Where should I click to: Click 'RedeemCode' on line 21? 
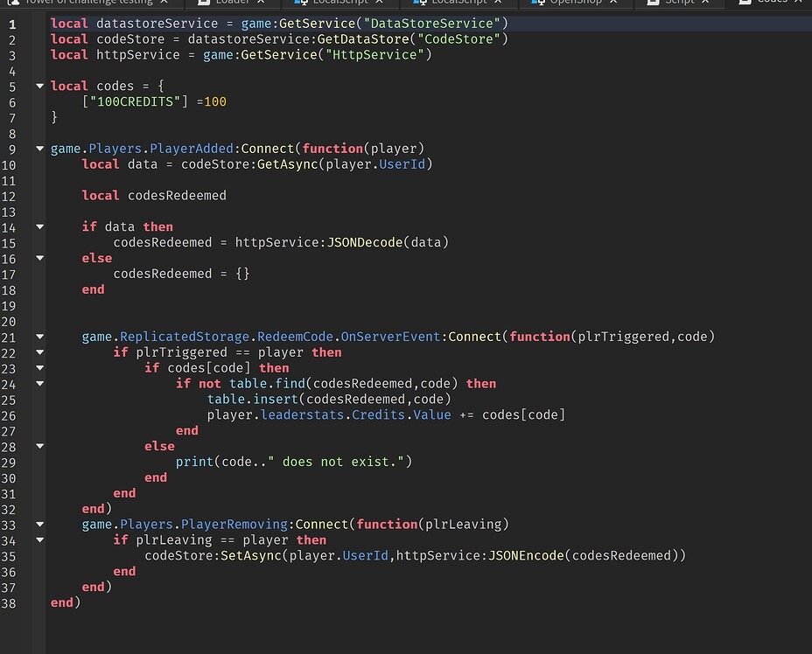point(295,337)
